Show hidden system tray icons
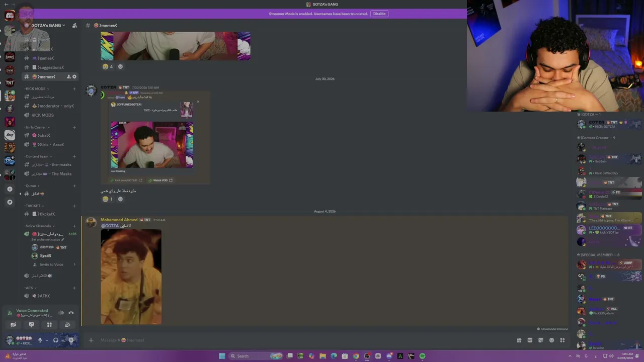This screenshot has width=644, height=362. click(570, 356)
